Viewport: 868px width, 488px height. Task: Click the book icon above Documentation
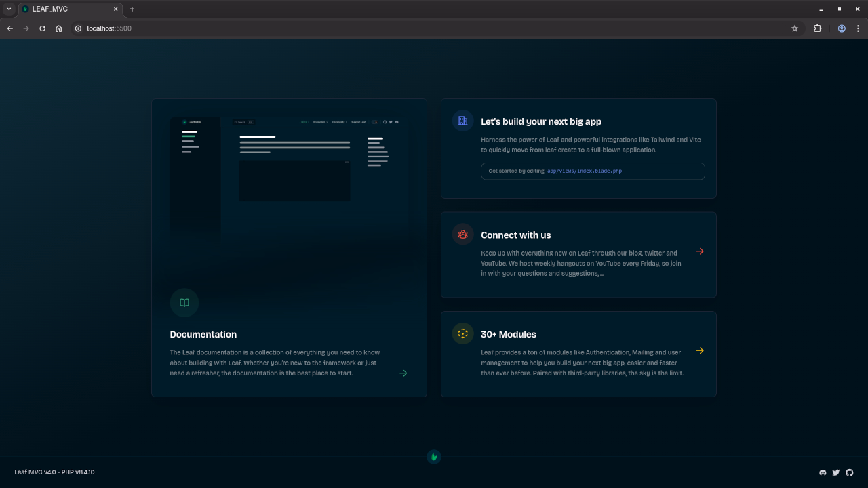coord(184,303)
